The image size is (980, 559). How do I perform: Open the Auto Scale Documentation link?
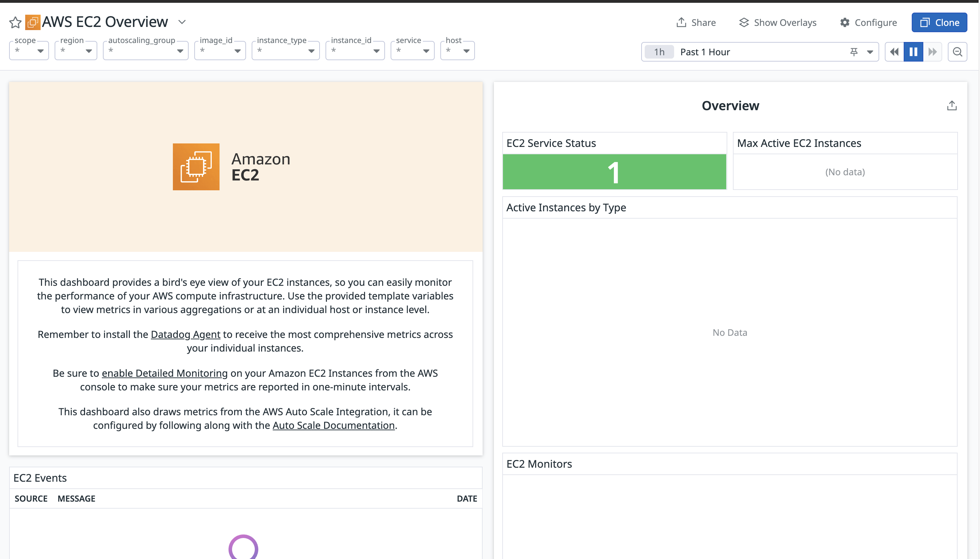tap(333, 425)
